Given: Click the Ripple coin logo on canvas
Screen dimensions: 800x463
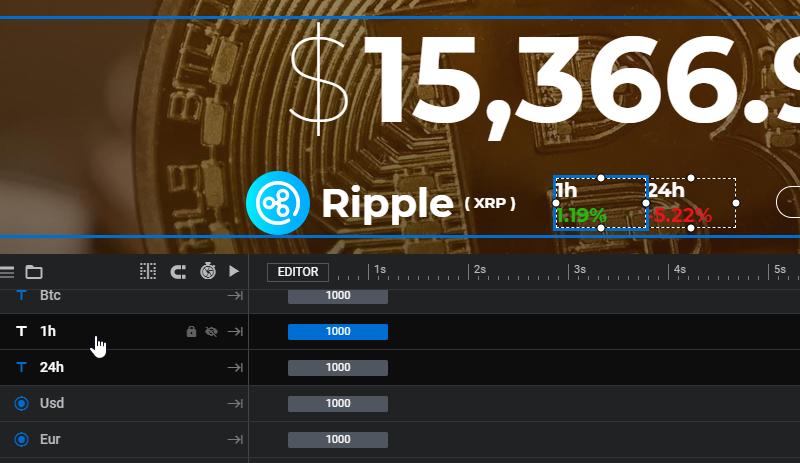Looking at the screenshot, I should pos(278,203).
